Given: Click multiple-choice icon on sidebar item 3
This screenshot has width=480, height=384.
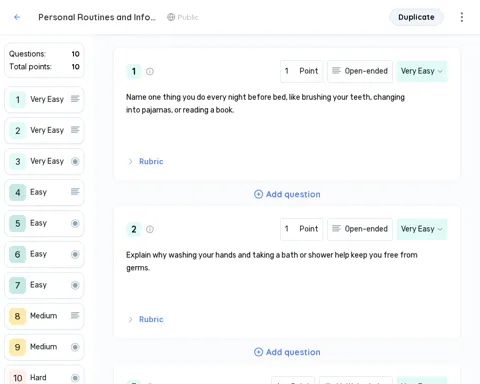Looking at the screenshot, I should (75, 162).
